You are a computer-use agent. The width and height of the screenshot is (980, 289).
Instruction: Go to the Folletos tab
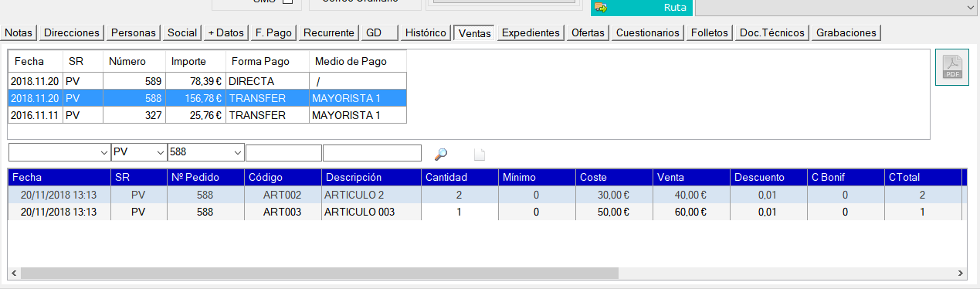(710, 32)
